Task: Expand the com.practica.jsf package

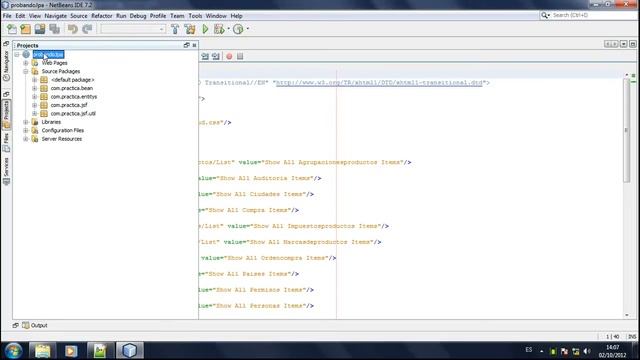Action: pyautogui.click(x=35, y=105)
